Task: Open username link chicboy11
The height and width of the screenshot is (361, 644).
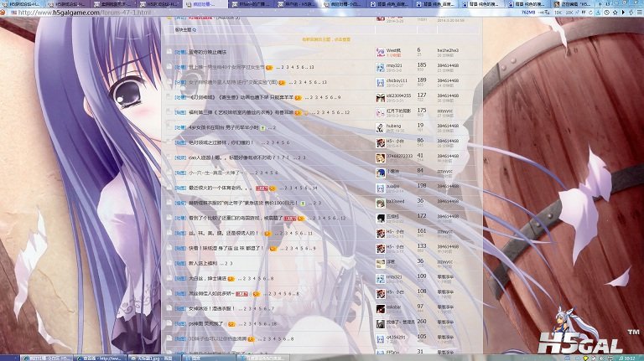Action: (x=397, y=80)
